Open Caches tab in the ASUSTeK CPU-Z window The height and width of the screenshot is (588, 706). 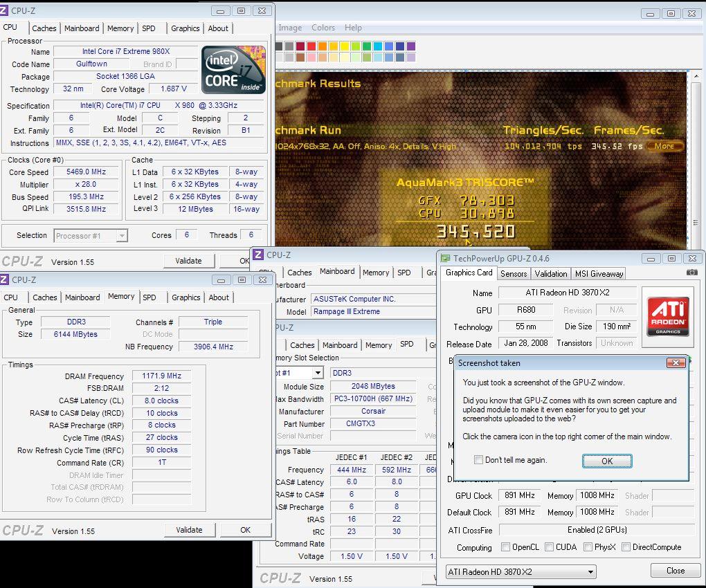[300, 273]
